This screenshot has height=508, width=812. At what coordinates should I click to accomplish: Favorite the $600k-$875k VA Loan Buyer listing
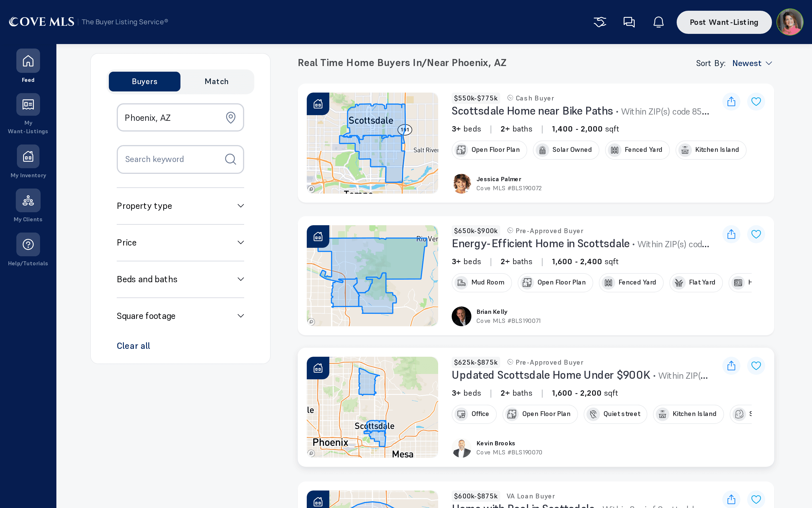(756, 499)
